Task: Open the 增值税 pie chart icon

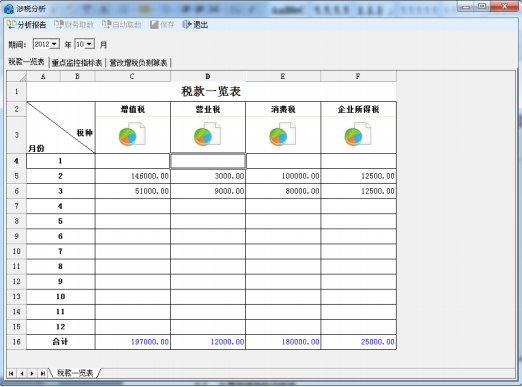Action: coord(132,135)
